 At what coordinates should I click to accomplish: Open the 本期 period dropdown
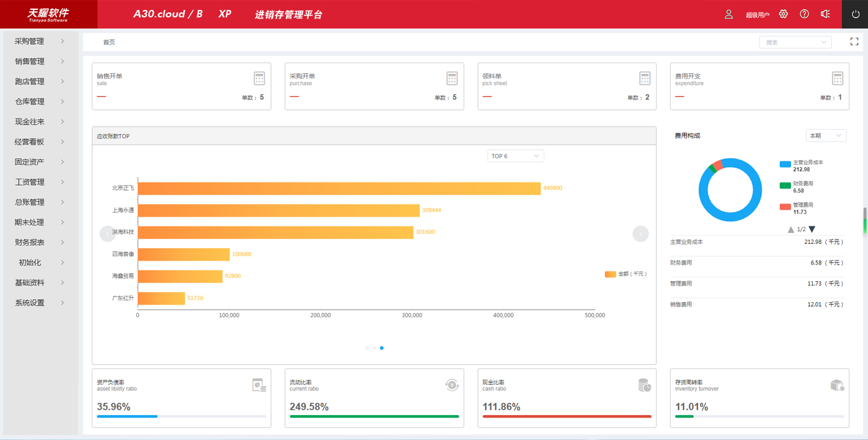coord(826,136)
